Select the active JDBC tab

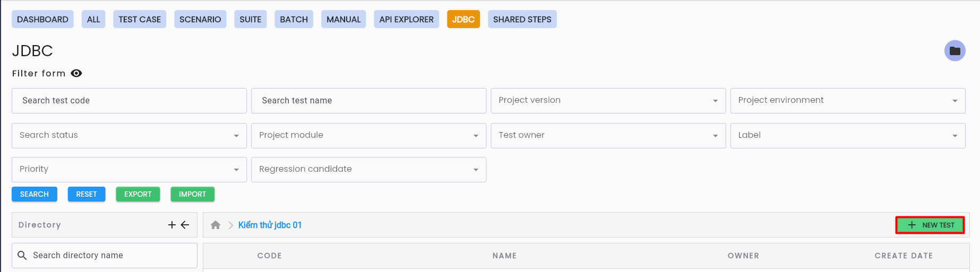point(463,19)
